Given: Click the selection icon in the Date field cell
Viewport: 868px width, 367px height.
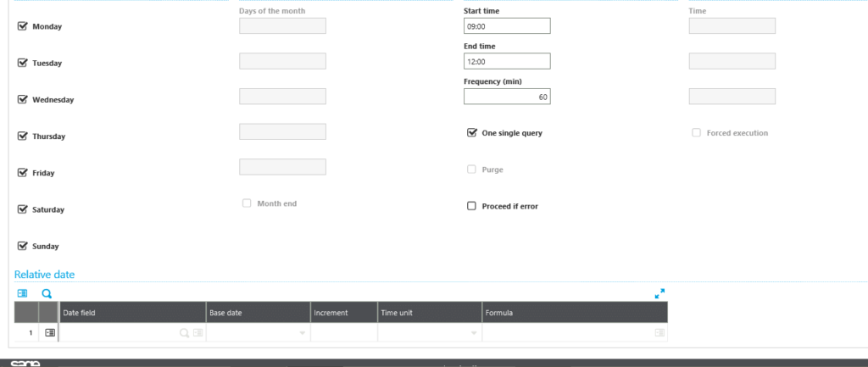Looking at the screenshot, I should click(x=198, y=333).
